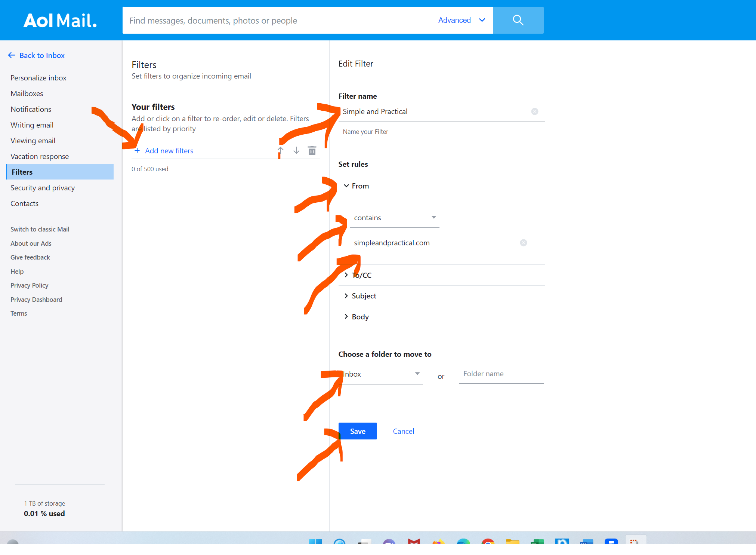
Task: Open the Vacation response settings
Action: 40,156
